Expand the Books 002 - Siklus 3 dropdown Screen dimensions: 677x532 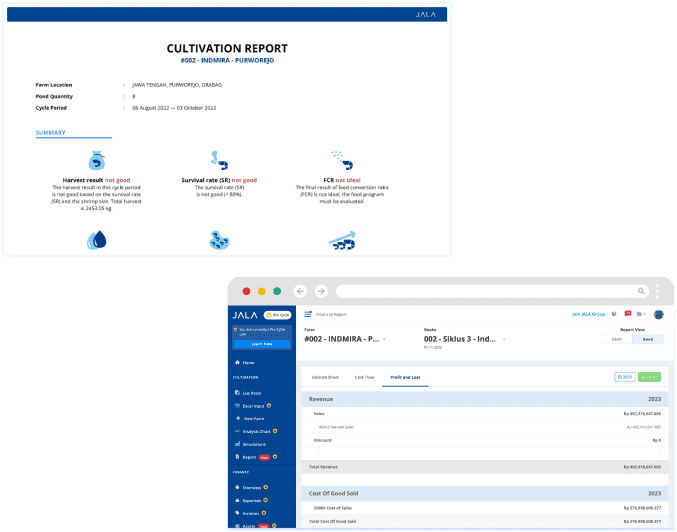pos(504,339)
